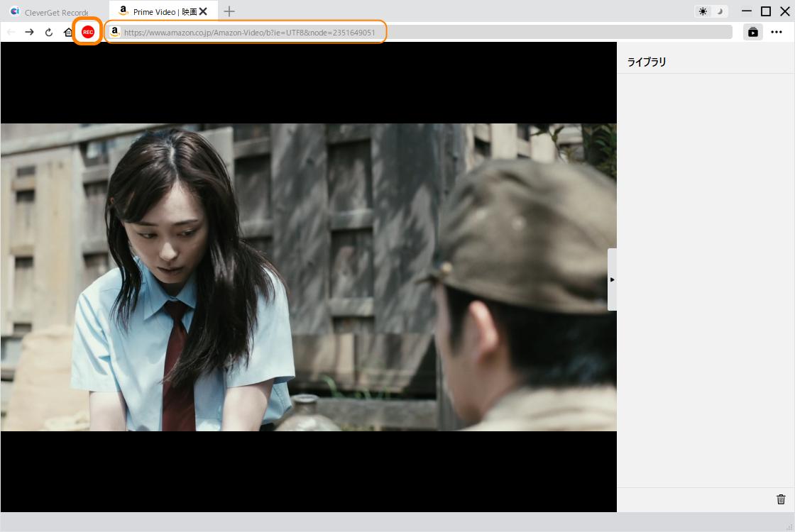Click the video playback area
The image size is (795, 532).
(x=308, y=277)
